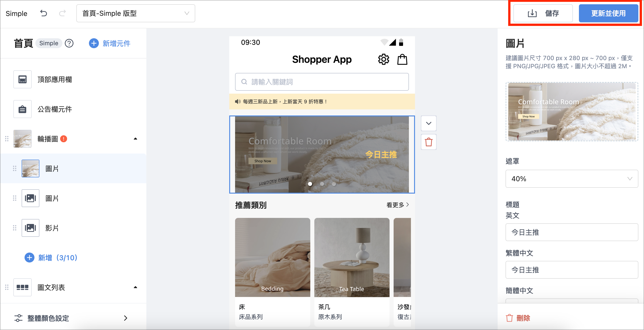The width and height of the screenshot is (644, 330).
Task: Click the 繁體中文 title input field
Action: (572, 270)
